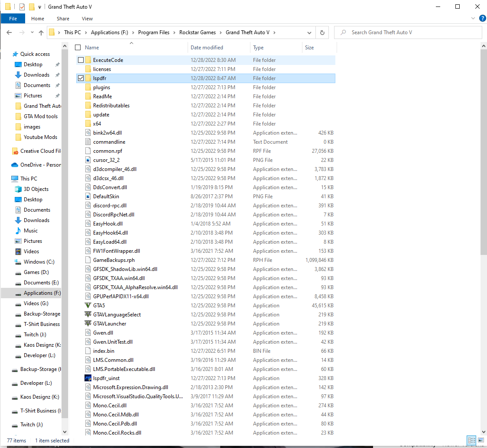Click the GTAVLauncher file icon
The width and height of the screenshot is (487, 448).
click(x=88, y=324)
